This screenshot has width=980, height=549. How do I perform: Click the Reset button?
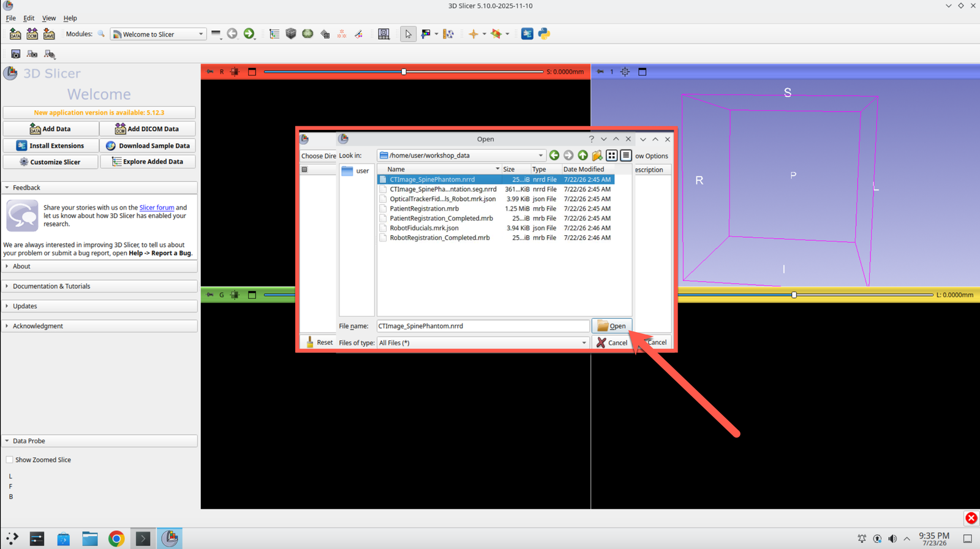point(319,343)
